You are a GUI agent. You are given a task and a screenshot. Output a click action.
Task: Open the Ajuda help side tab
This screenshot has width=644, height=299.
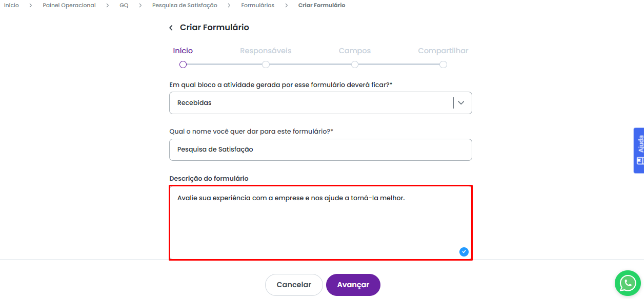pyautogui.click(x=639, y=151)
